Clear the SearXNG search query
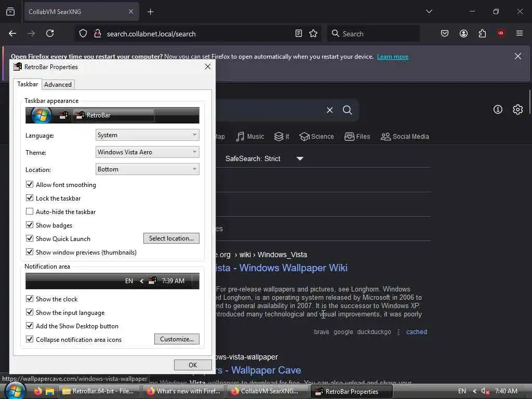This screenshot has height=399, width=532. click(x=329, y=110)
